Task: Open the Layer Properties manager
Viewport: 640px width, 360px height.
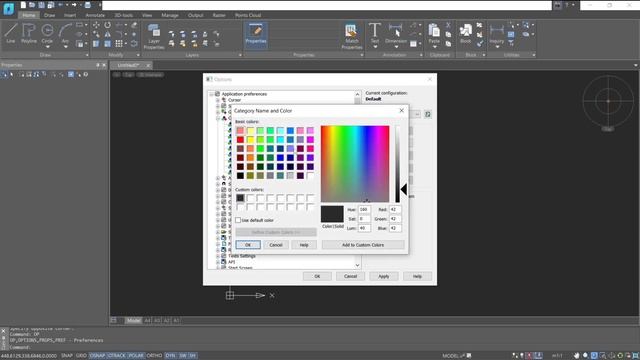Action: coord(154,37)
